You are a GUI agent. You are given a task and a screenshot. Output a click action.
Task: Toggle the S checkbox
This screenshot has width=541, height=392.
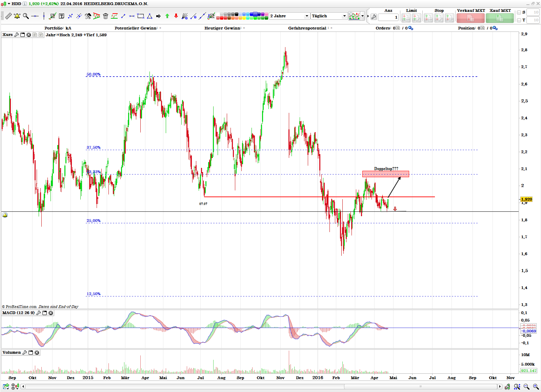[x=519, y=13]
